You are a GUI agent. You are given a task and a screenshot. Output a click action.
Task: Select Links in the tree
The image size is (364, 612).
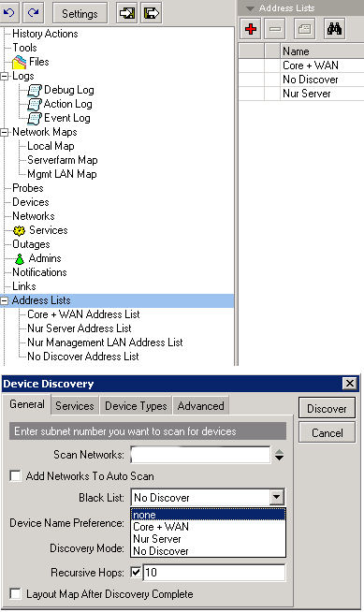[23, 286]
